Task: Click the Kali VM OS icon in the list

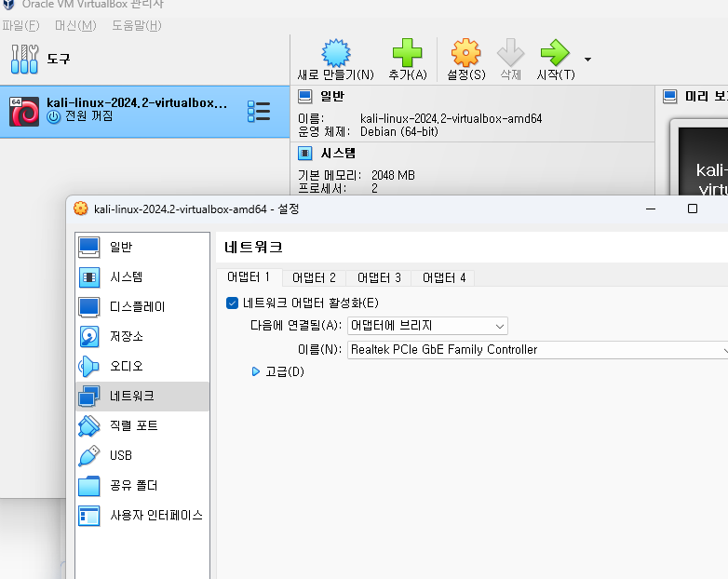Action: pos(24,112)
